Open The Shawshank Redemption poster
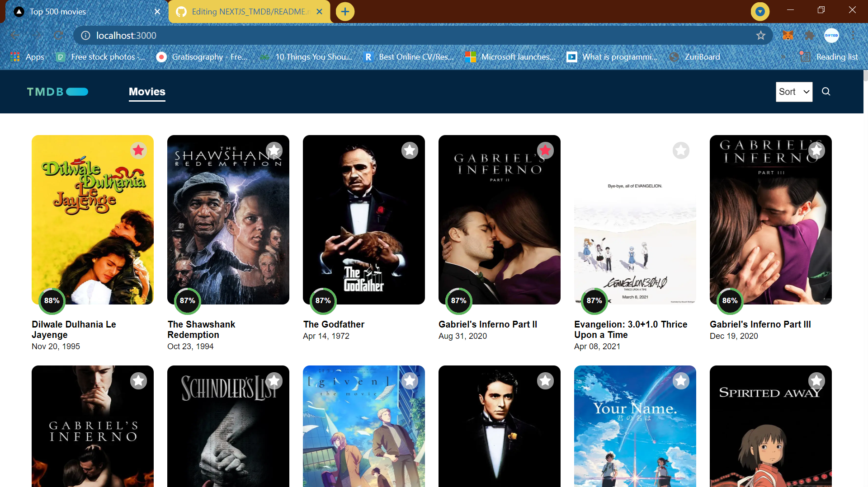 (228, 220)
